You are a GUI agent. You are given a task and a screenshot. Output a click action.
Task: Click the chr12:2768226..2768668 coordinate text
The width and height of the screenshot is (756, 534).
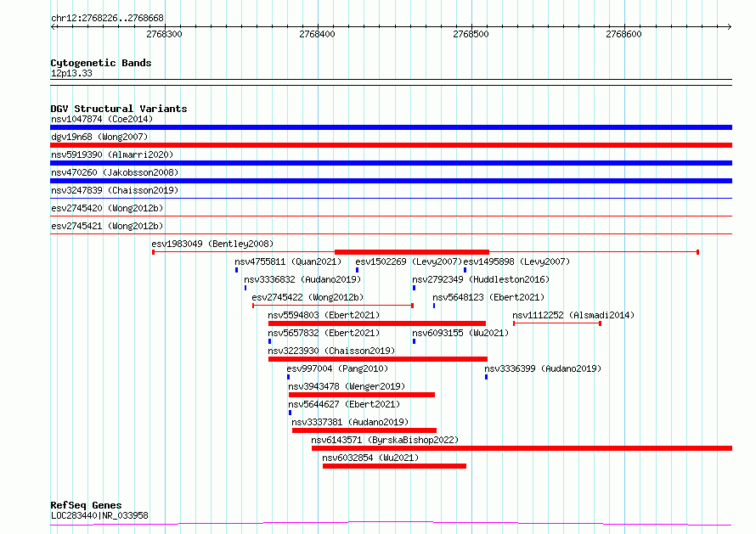point(107,19)
